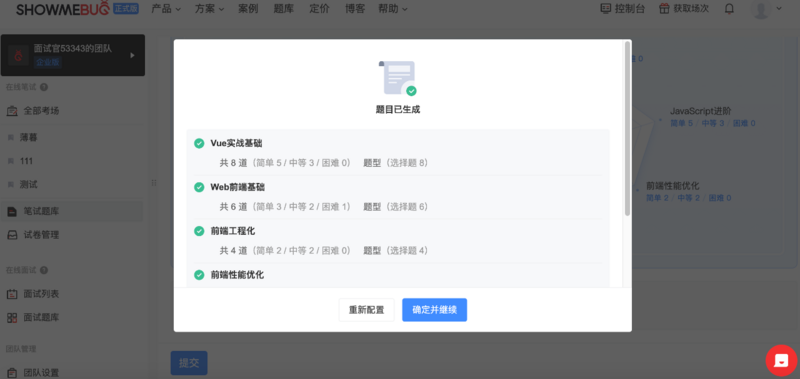Click the 共 6 道 summary text
Image resolution: width=800 pixels, height=379 pixels.
click(x=233, y=207)
